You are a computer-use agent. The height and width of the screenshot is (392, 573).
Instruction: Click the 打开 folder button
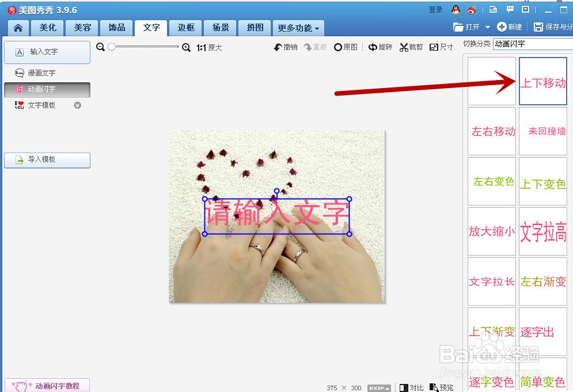pos(466,27)
